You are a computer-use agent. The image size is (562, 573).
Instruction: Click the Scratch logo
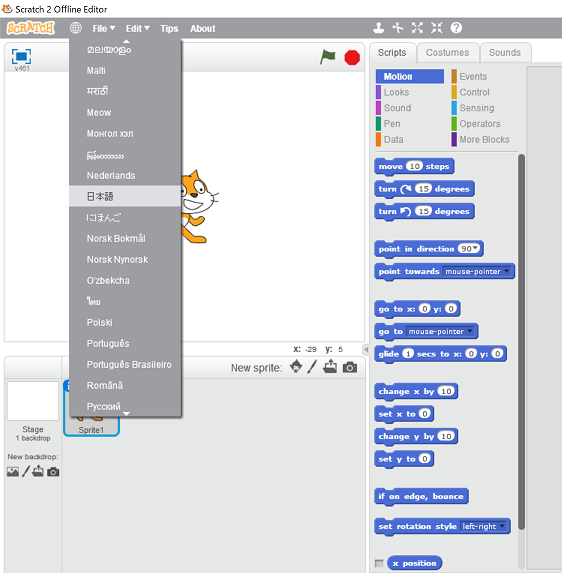tap(31, 28)
